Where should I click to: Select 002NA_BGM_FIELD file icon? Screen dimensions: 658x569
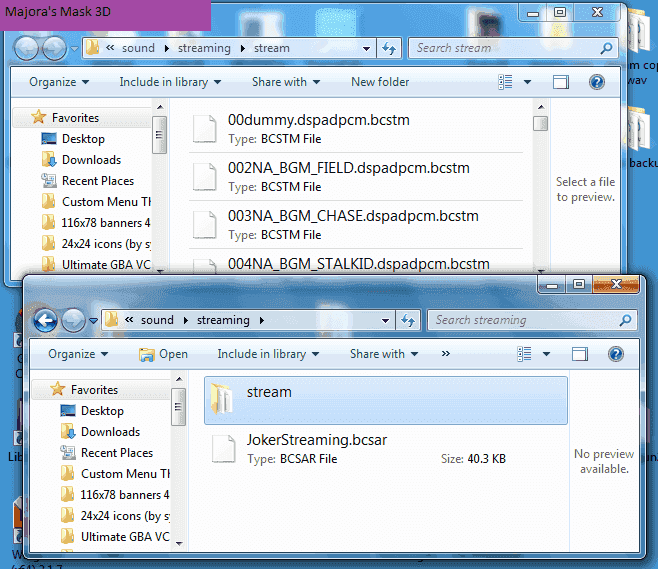pos(205,176)
